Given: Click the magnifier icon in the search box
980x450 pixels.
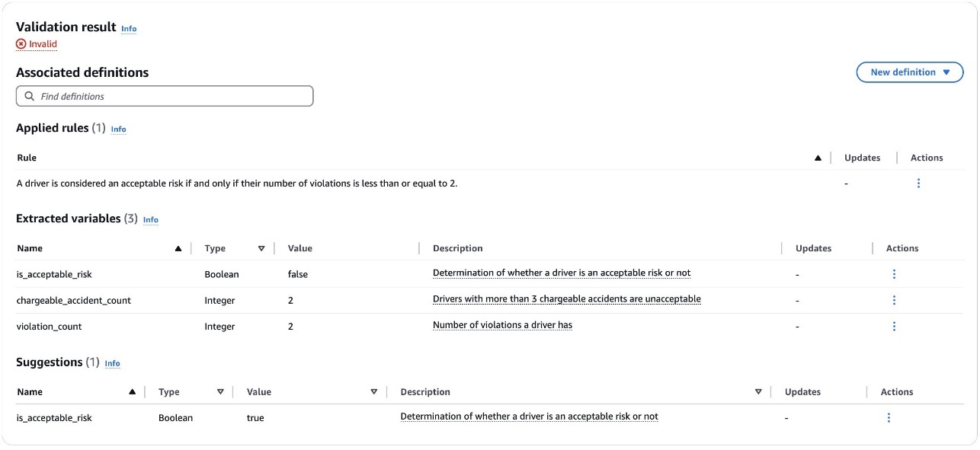Looking at the screenshot, I should click(x=30, y=95).
